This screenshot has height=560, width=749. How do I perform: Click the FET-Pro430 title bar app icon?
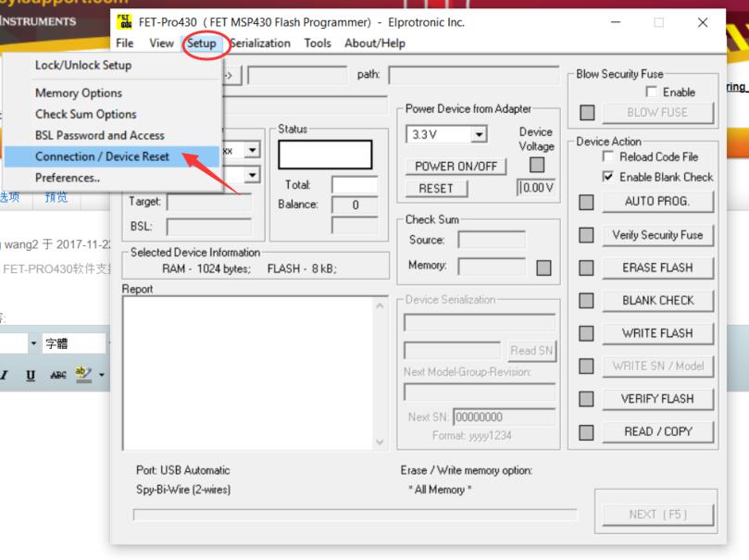click(x=124, y=22)
